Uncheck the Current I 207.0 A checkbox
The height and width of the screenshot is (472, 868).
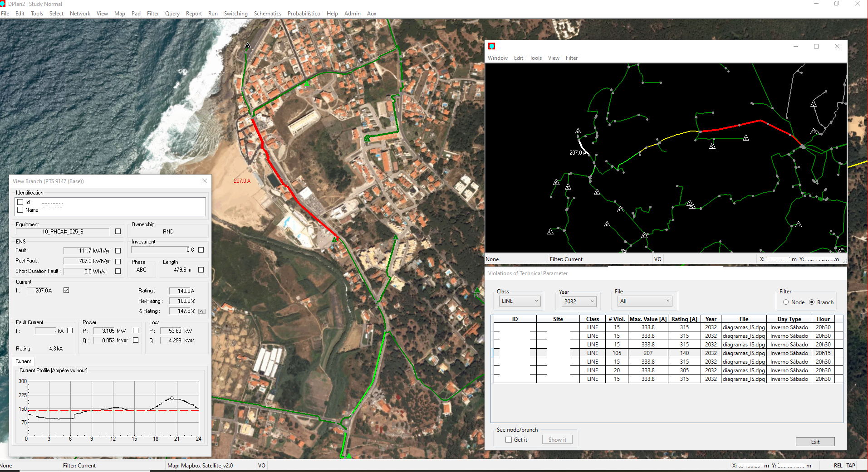pyautogui.click(x=66, y=290)
